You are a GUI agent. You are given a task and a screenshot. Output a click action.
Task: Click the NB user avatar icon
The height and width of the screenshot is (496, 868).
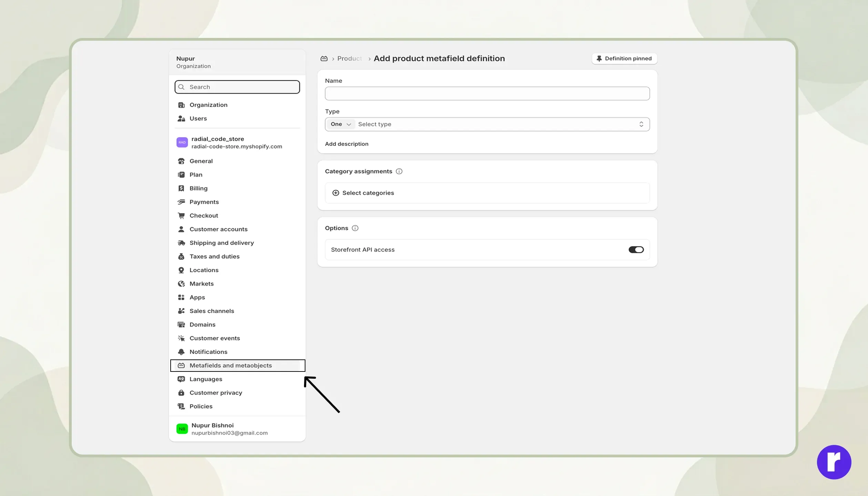tap(182, 429)
